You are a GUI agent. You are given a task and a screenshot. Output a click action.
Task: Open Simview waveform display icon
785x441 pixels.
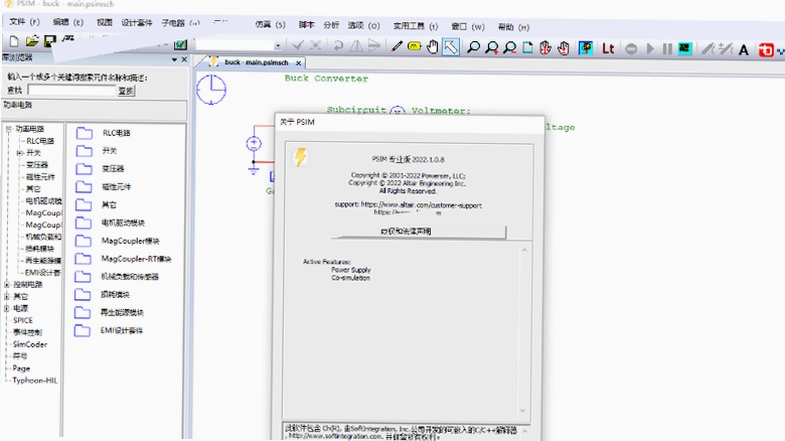click(x=685, y=49)
